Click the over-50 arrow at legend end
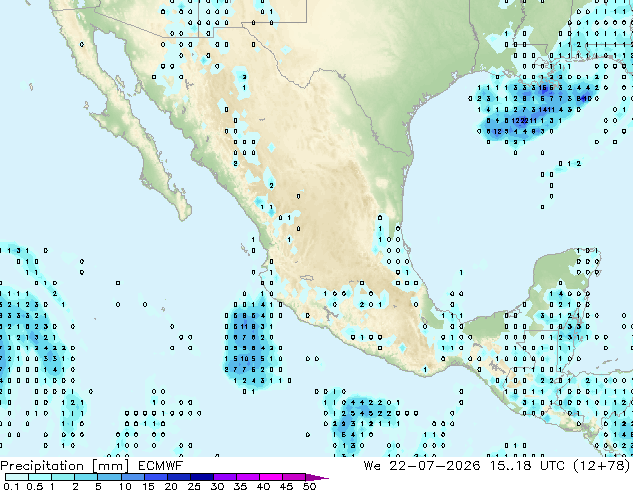The image size is (634, 490). coord(317,477)
